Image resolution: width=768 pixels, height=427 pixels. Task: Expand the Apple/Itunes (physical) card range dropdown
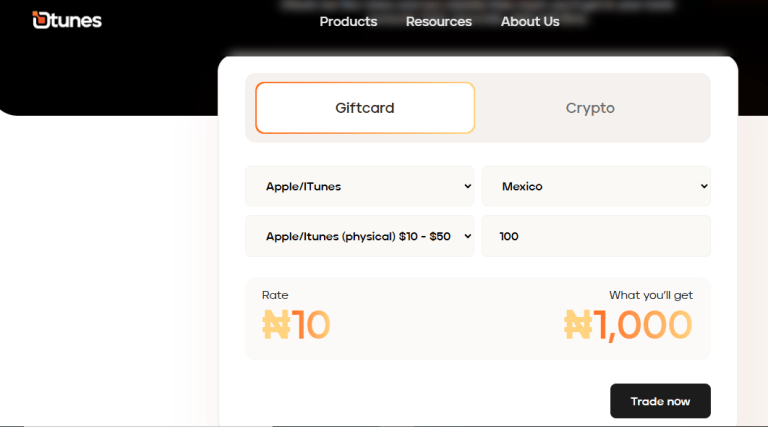pos(358,237)
